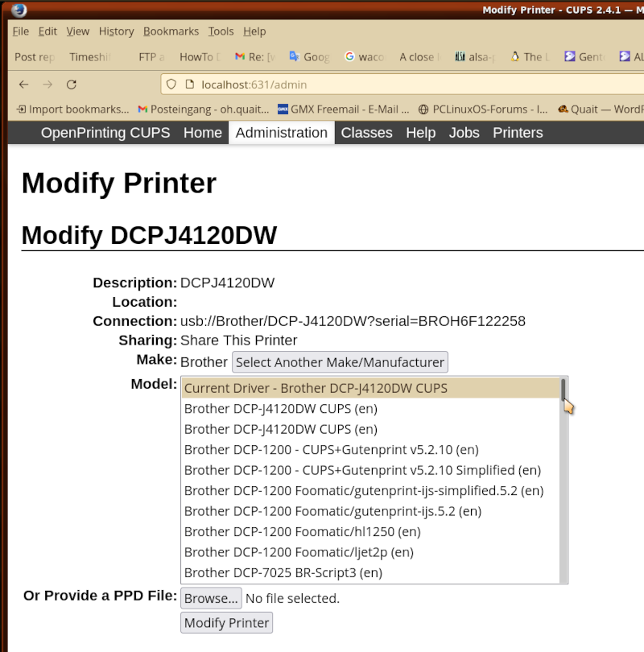Click Browse to choose PPD file
644x652 pixels.
(211, 598)
